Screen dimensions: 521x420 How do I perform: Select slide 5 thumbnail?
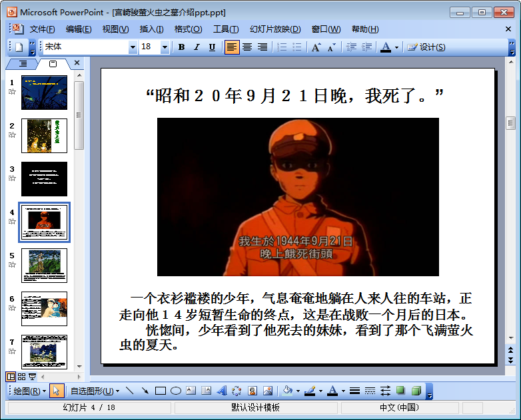pyautogui.click(x=44, y=266)
